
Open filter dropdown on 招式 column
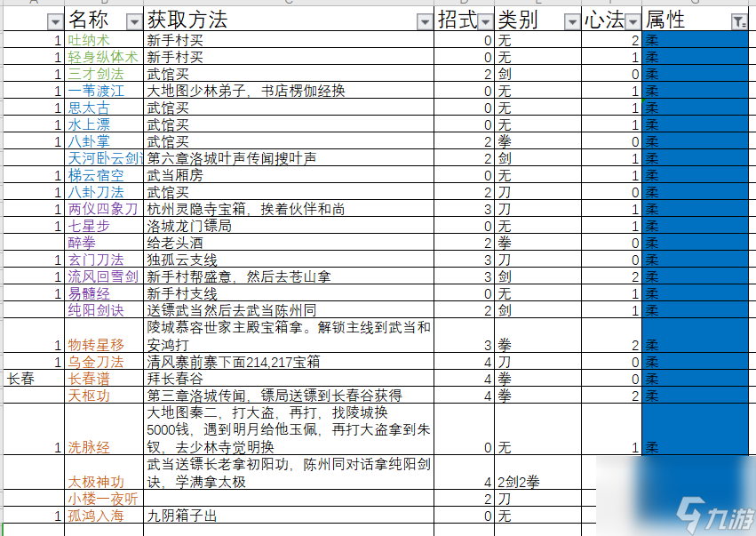click(x=486, y=21)
